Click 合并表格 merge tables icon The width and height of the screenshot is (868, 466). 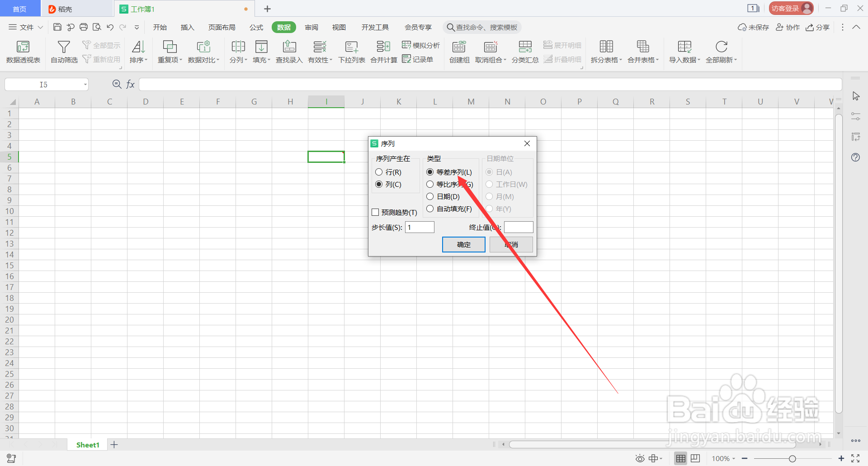643,47
